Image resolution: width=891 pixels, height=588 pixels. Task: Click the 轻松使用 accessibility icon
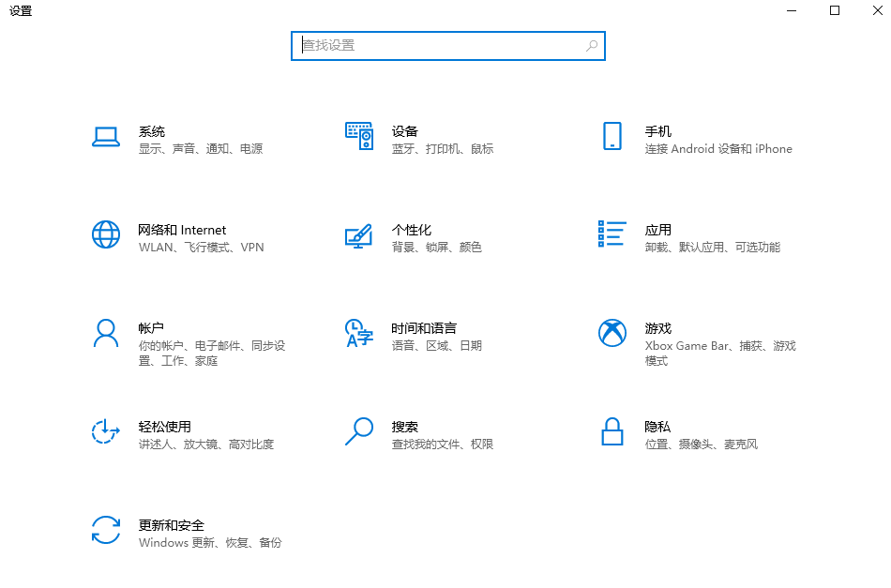pyautogui.click(x=106, y=431)
